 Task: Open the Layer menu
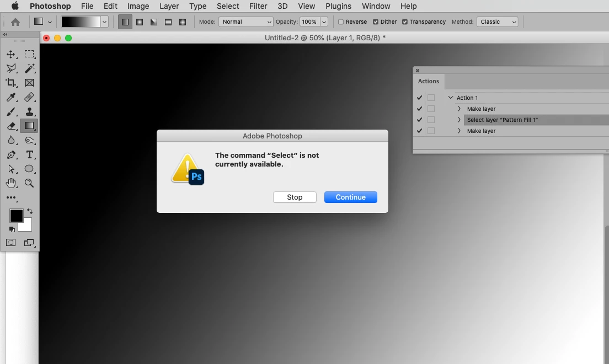(x=169, y=6)
